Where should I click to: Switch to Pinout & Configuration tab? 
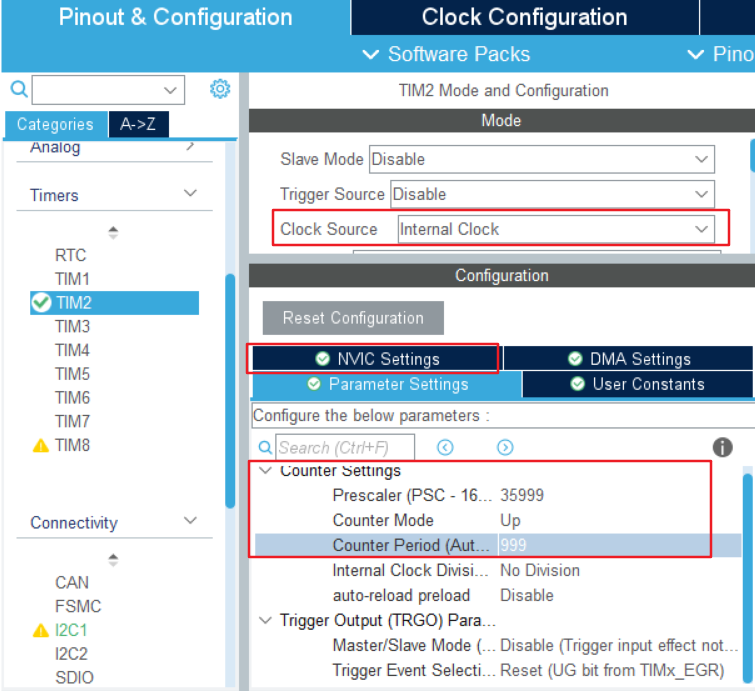(x=175, y=17)
